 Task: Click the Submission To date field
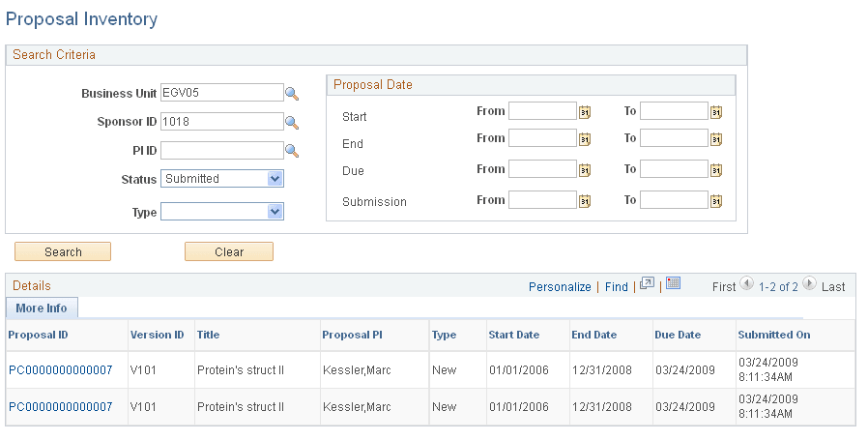[675, 200]
